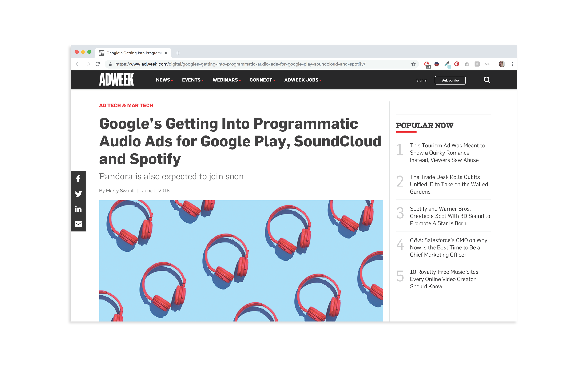Bookmark this page with the star
The image size is (588, 381).
(413, 64)
